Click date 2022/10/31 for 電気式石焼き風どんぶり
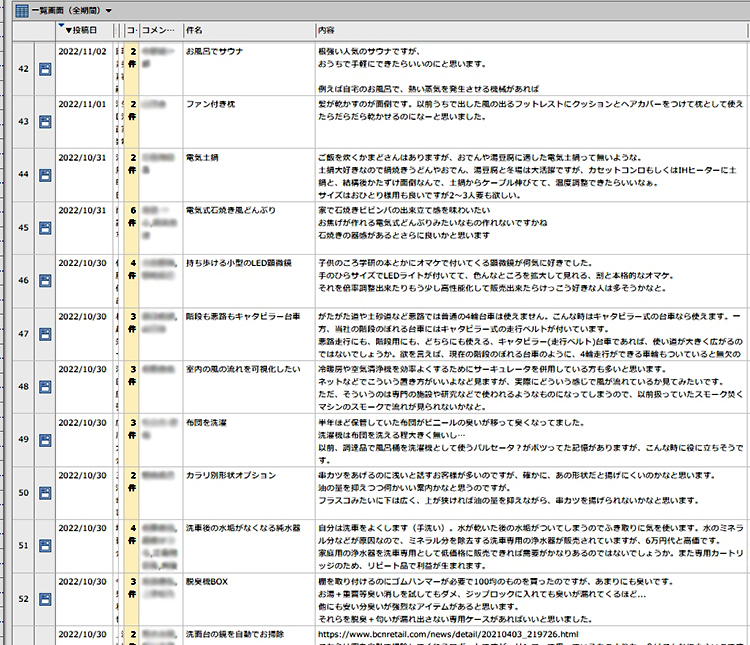This screenshot has height=645, width=750. pos(82,211)
